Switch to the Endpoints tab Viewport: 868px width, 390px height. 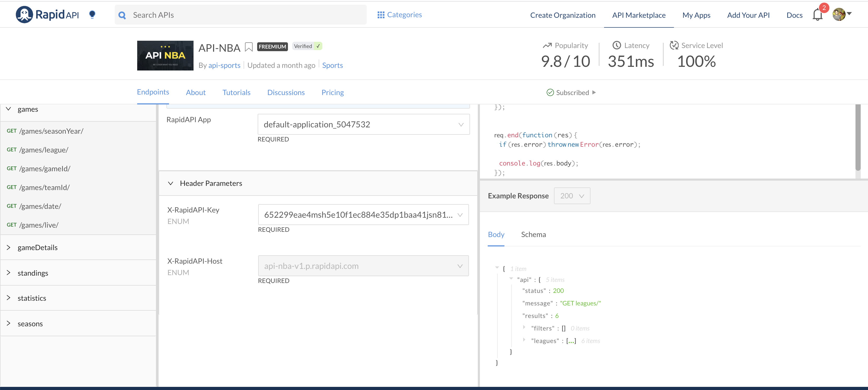pyautogui.click(x=153, y=92)
